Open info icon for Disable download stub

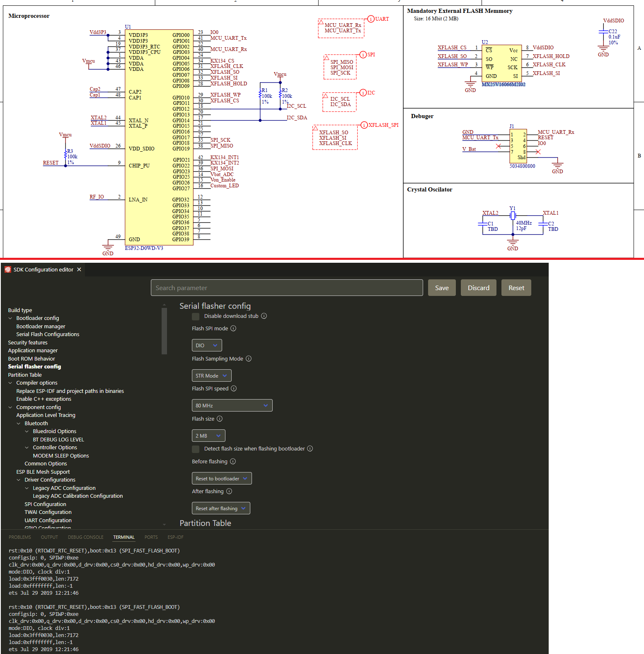pyautogui.click(x=264, y=316)
